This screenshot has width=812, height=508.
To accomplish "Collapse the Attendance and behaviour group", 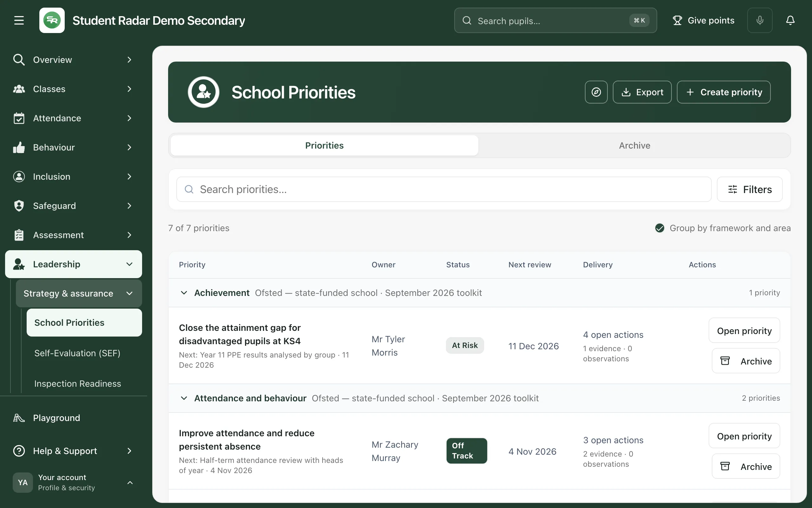I will (x=184, y=398).
